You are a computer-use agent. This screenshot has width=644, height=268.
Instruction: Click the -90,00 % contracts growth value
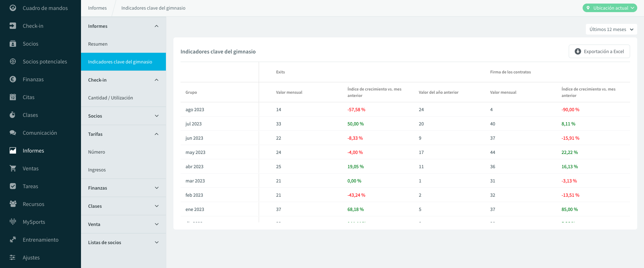coord(571,109)
